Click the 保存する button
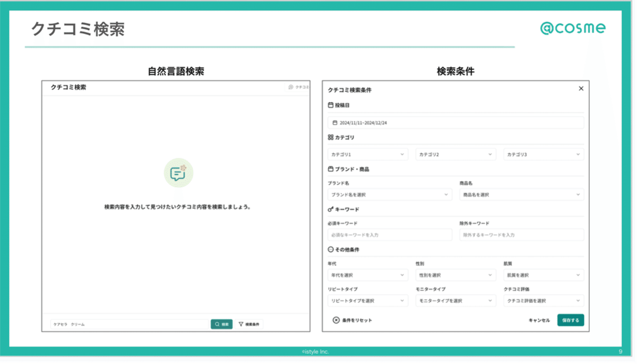 coord(571,320)
